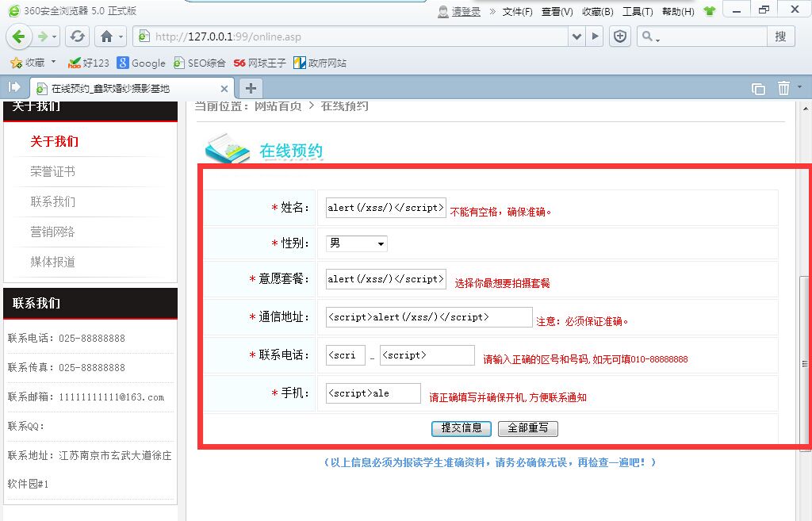Click the green back navigation arrow
The height and width of the screenshot is (521, 812).
(18, 36)
